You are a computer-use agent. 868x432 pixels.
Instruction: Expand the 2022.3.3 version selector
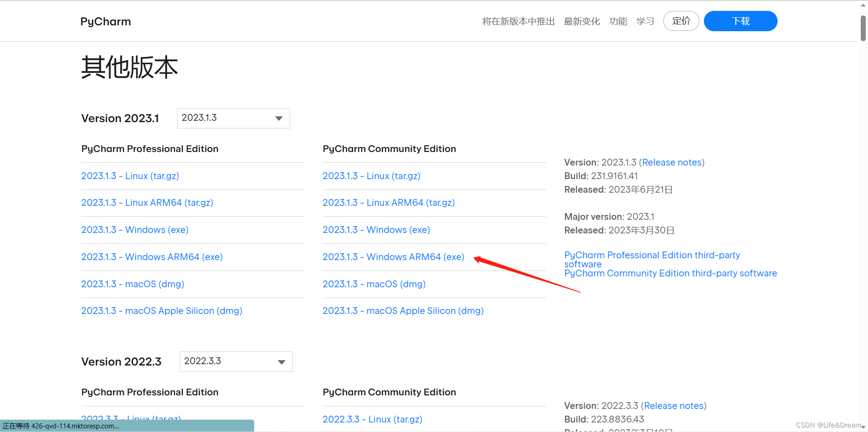(236, 361)
